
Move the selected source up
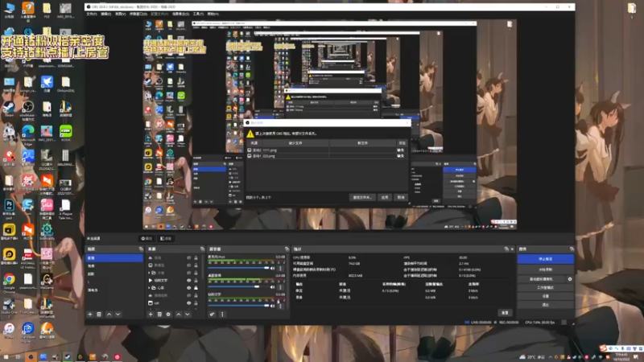(178, 315)
